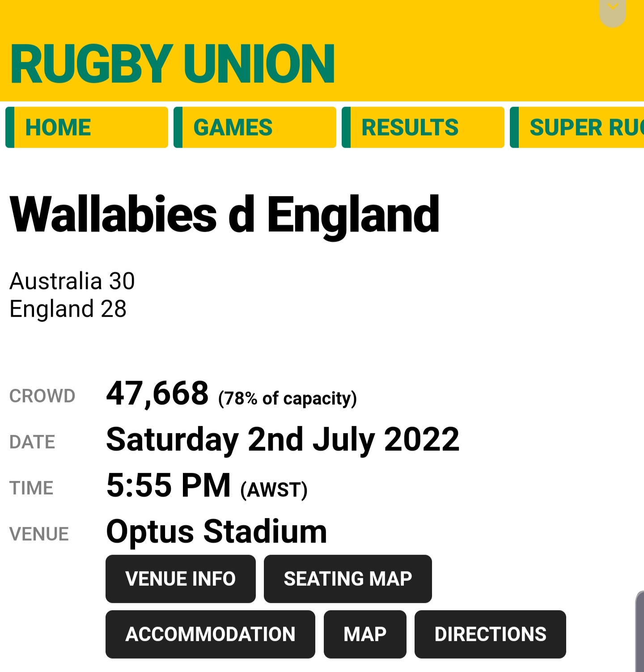Viewport: 644px width, 672px height.
Task: View the SEATING MAP
Action: [348, 579]
